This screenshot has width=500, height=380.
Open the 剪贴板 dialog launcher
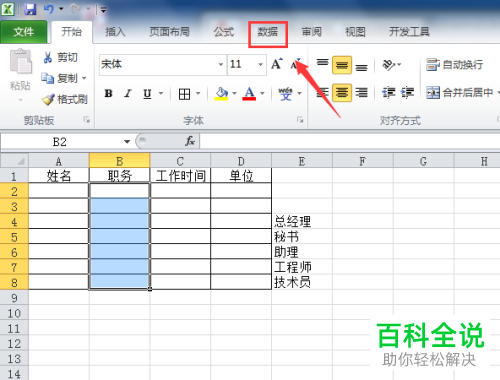(87, 120)
